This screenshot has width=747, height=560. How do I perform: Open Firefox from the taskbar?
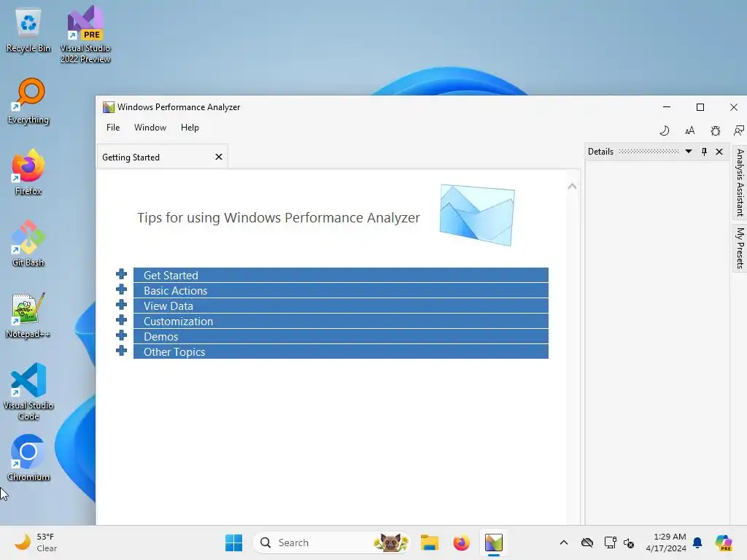pos(461,542)
